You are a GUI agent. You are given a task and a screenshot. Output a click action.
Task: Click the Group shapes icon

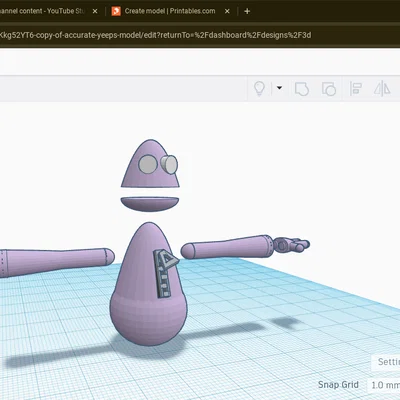point(302,89)
